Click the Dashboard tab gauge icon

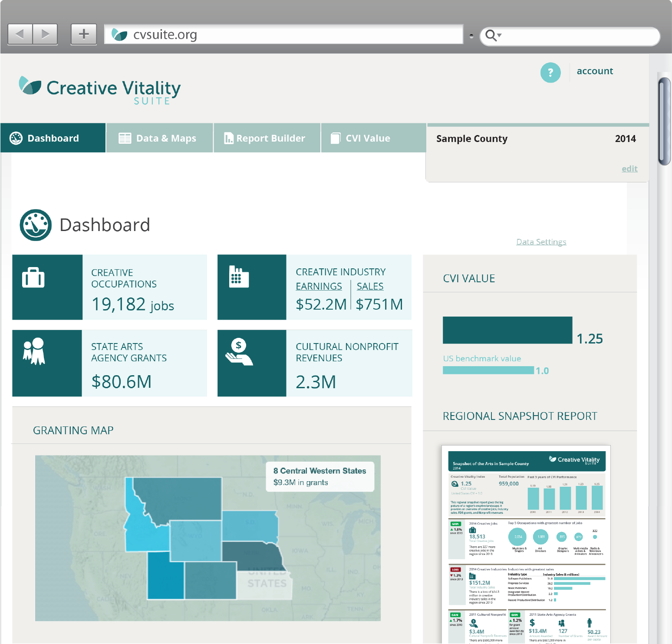[16, 138]
